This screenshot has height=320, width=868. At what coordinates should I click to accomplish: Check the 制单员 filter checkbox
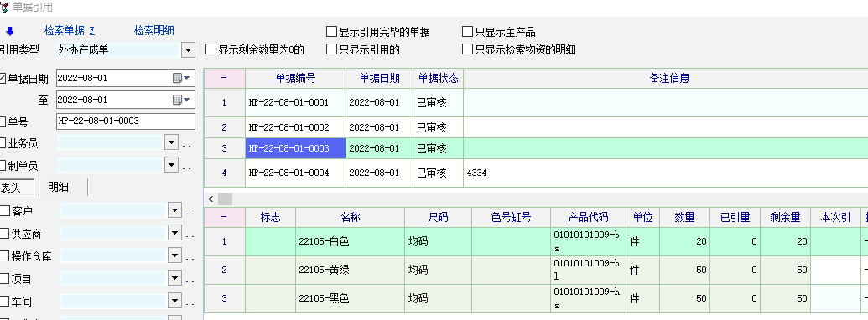tap(3, 165)
